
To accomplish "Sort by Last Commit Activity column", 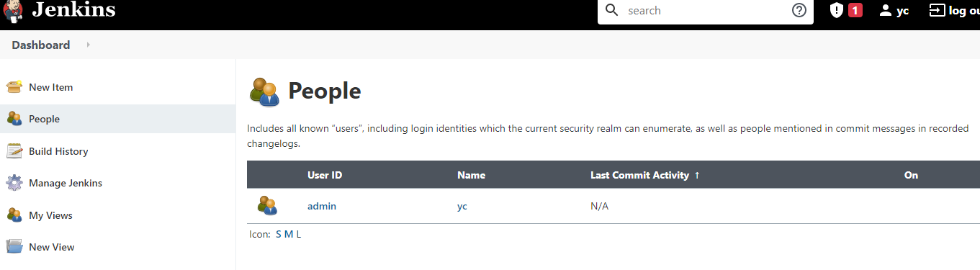I will (x=645, y=175).
